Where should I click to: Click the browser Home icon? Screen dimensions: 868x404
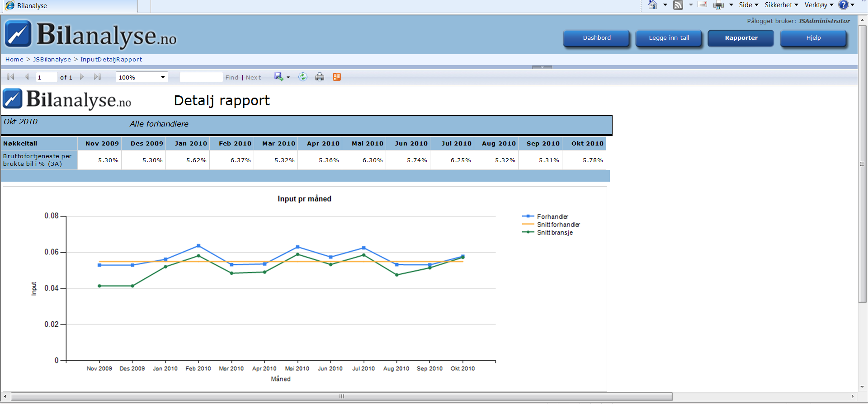(x=653, y=5)
